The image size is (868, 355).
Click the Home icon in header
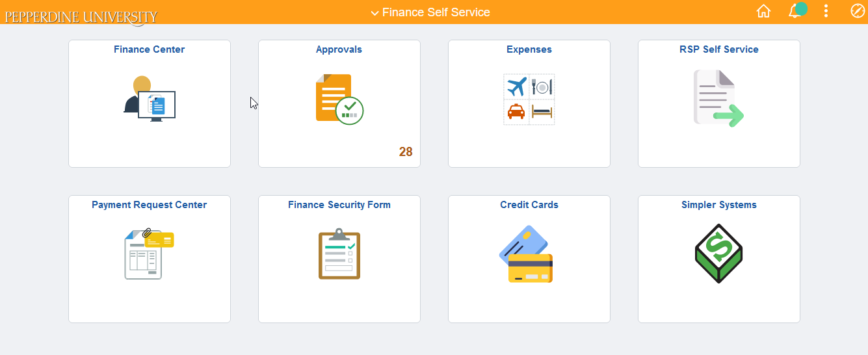[763, 12]
